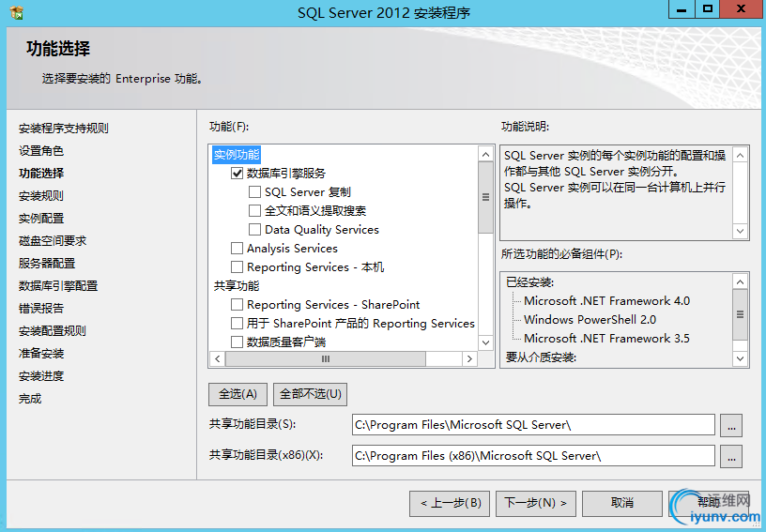Proceed with the 下一步(N) button

536,503
